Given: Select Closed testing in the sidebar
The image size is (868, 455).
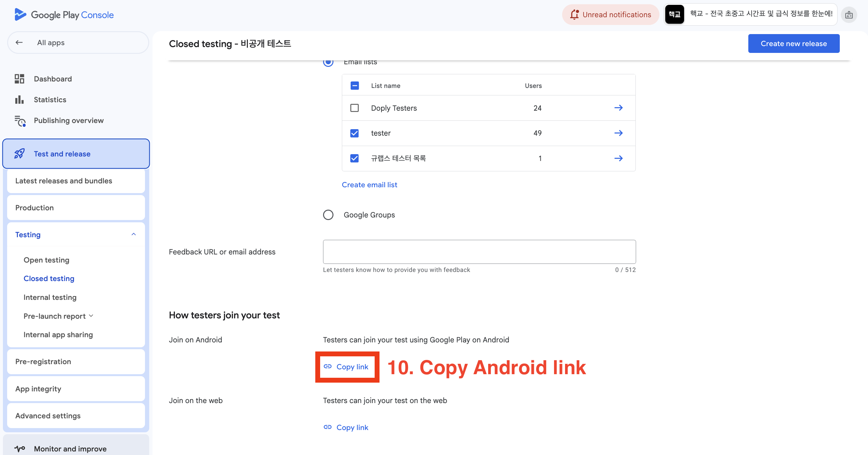Looking at the screenshot, I should pos(49,278).
